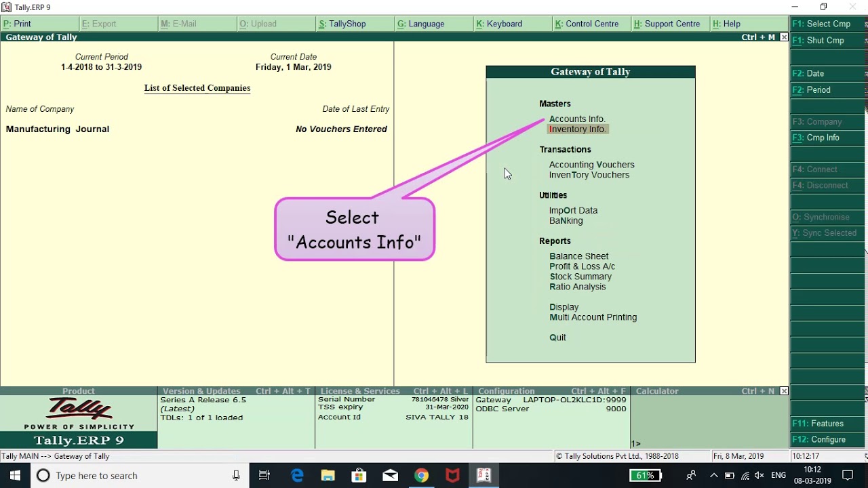Open the Wi-Fi network tray icon
The image size is (868, 488).
click(x=745, y=476)
